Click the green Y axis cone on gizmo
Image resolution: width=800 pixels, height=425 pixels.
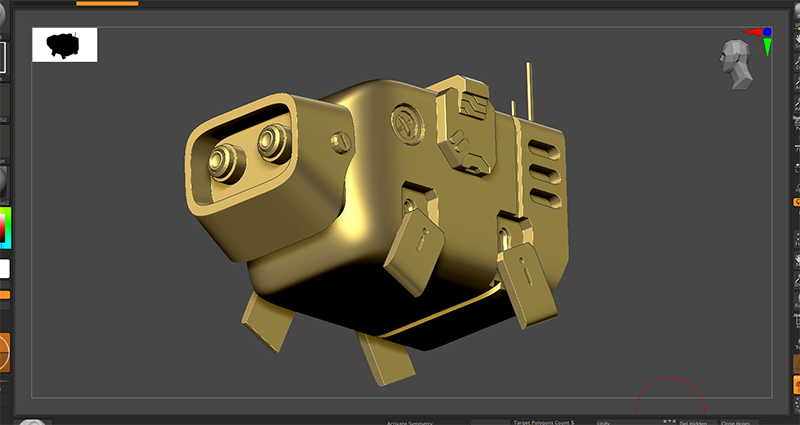[767, 46]
